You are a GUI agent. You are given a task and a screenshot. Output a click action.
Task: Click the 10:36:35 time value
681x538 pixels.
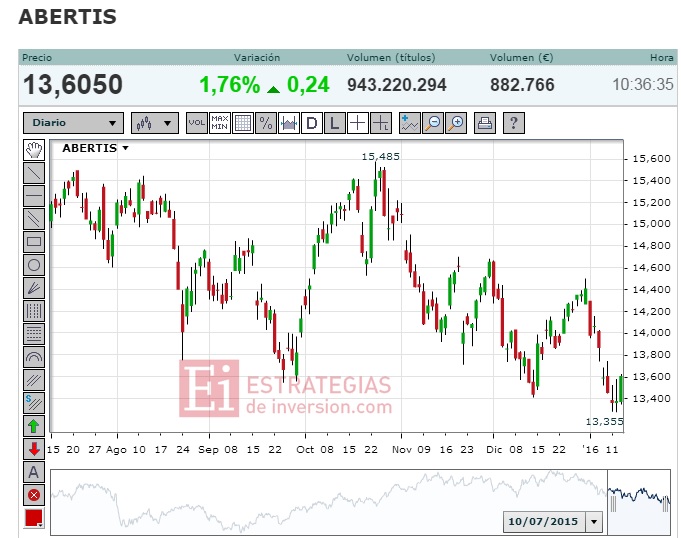[643, 84]
